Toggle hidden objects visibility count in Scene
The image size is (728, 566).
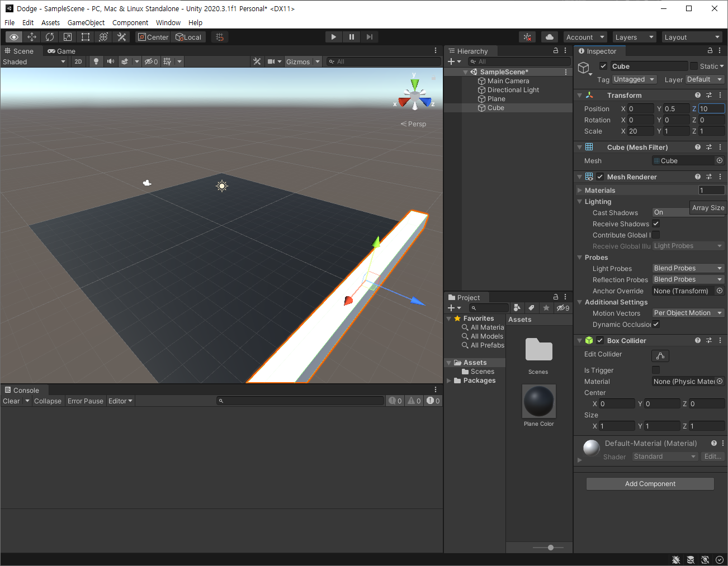(x=151, y=61)
